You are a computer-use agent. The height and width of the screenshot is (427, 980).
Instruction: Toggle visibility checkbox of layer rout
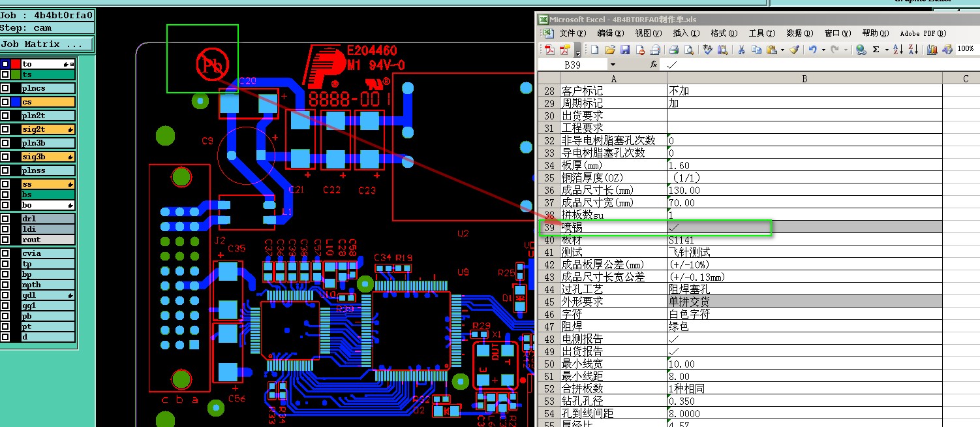(5, 240)
